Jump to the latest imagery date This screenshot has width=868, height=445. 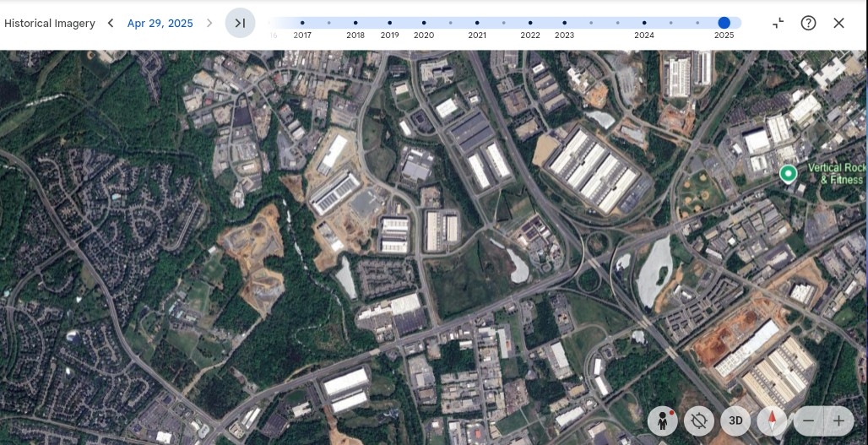[240, 23]
